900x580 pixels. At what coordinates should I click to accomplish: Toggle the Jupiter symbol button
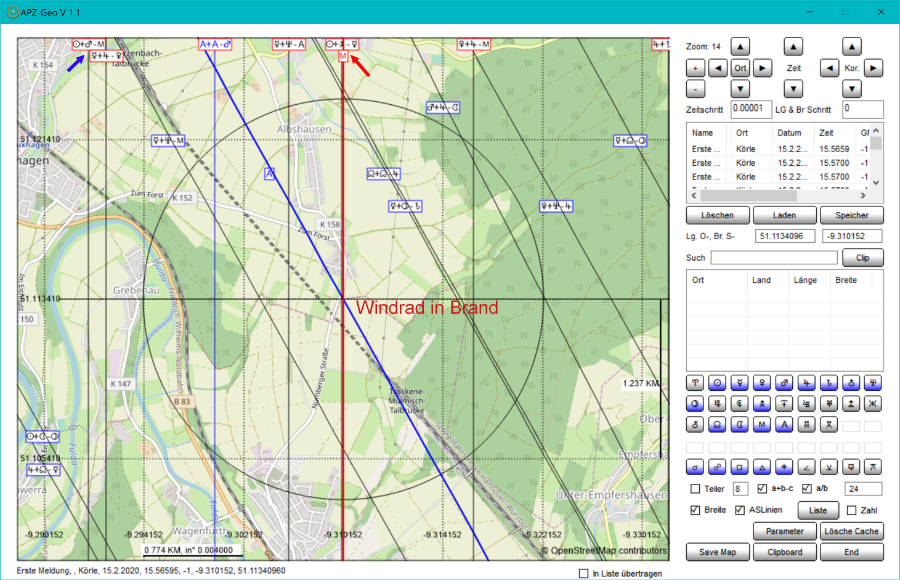[806, 383]
